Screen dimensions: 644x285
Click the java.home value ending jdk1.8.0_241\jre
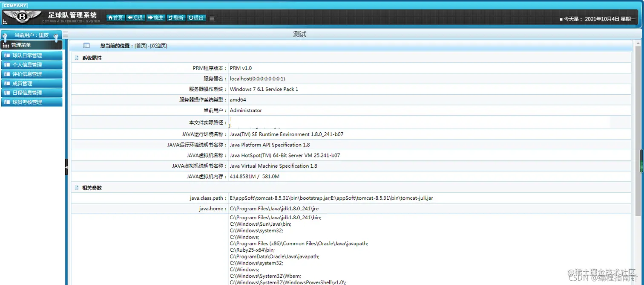coord(274,209)
